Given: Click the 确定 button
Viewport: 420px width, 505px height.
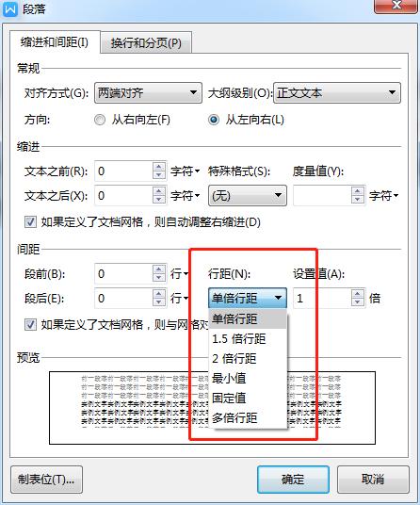Looking at the screenshot, I should click(293, 480).
